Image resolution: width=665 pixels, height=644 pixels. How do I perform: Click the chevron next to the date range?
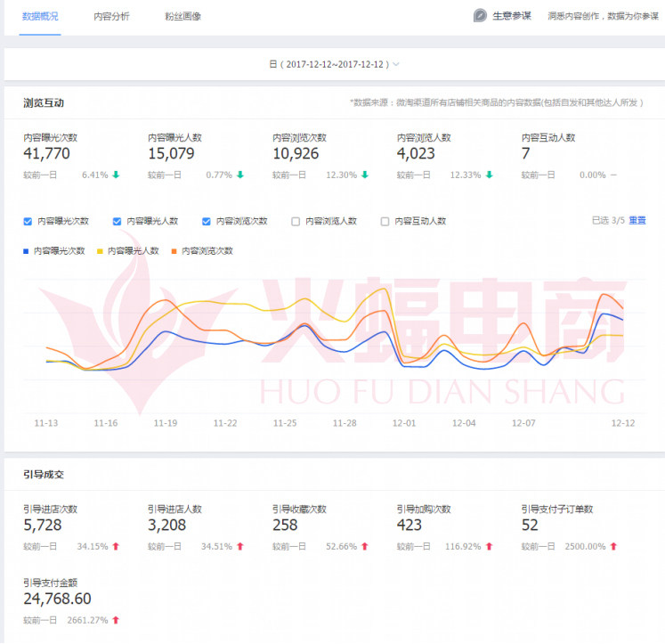click(x=396, y=64)
